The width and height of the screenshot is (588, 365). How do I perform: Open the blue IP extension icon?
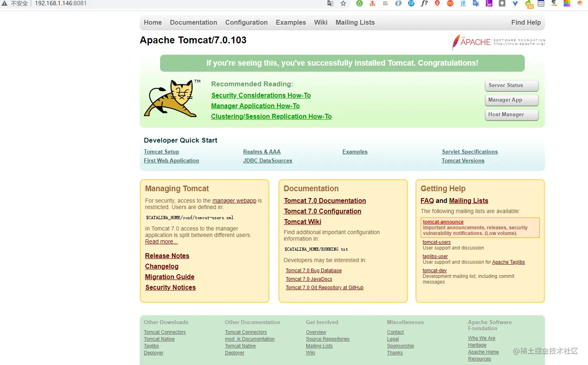click(411, 3)
